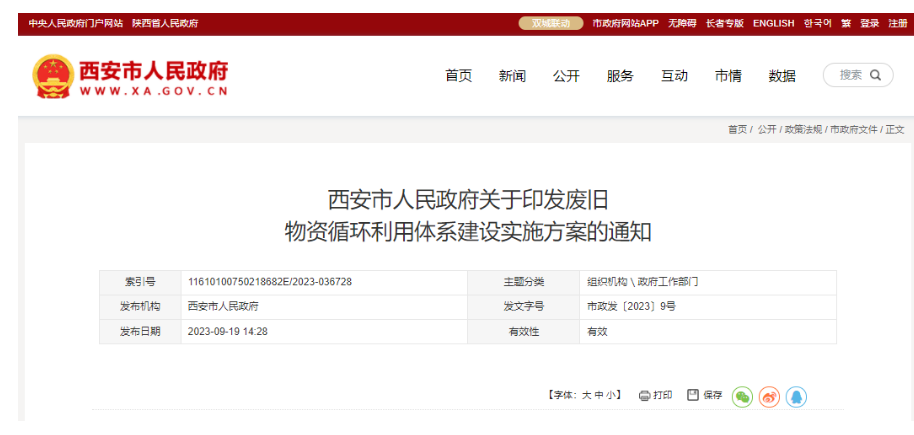Switch to the ENGLISH site version
This screenshot has height=435, width=914.
pyautogui.click(x=773, y=23)
